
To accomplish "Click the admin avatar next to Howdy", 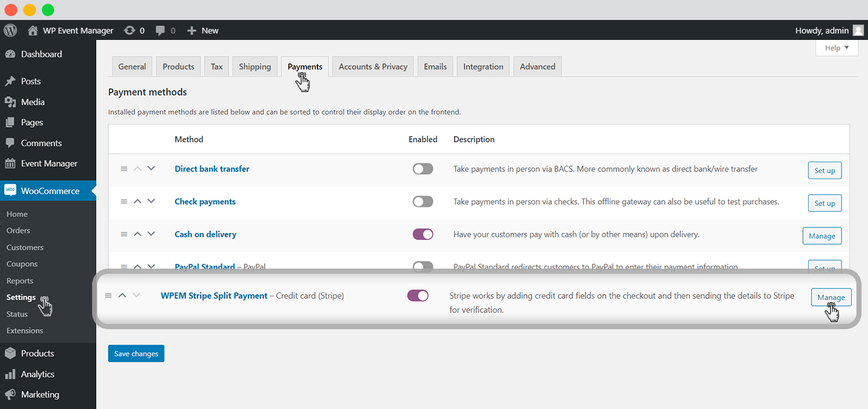I will (858, 30).
